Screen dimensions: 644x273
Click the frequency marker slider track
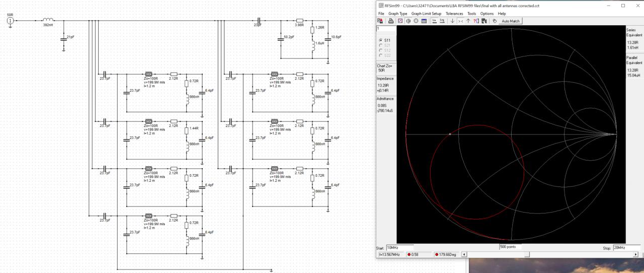[x=548, y=254]
